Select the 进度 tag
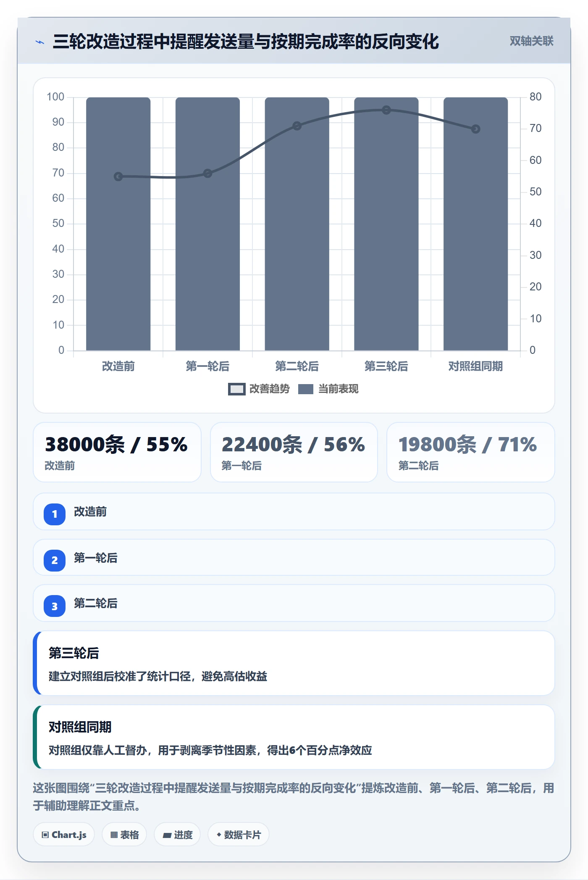This screenshot has height=880, width=588. point(177,835)
